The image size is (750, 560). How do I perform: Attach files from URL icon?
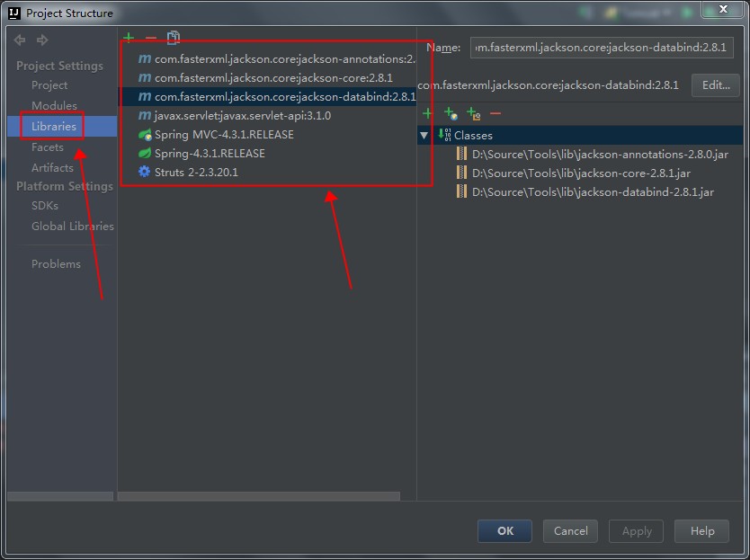click(451, 113)
